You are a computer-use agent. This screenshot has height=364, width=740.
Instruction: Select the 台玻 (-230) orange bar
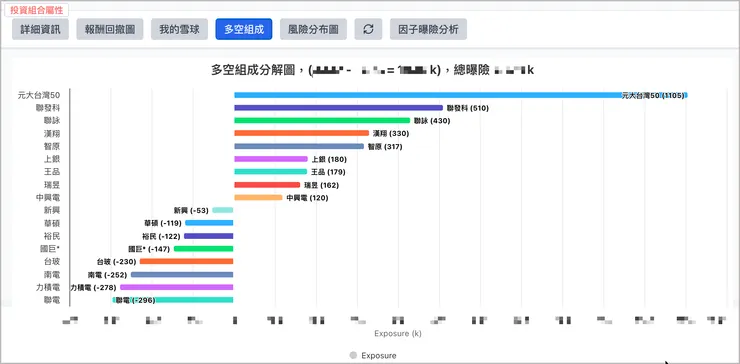186,261
